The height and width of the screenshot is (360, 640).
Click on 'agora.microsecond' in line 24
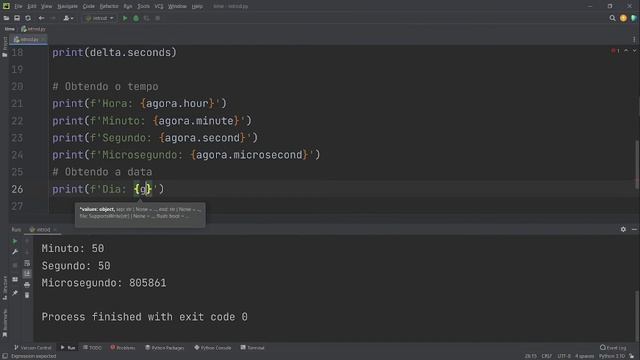pyautogui.click(x=249, y=155)
